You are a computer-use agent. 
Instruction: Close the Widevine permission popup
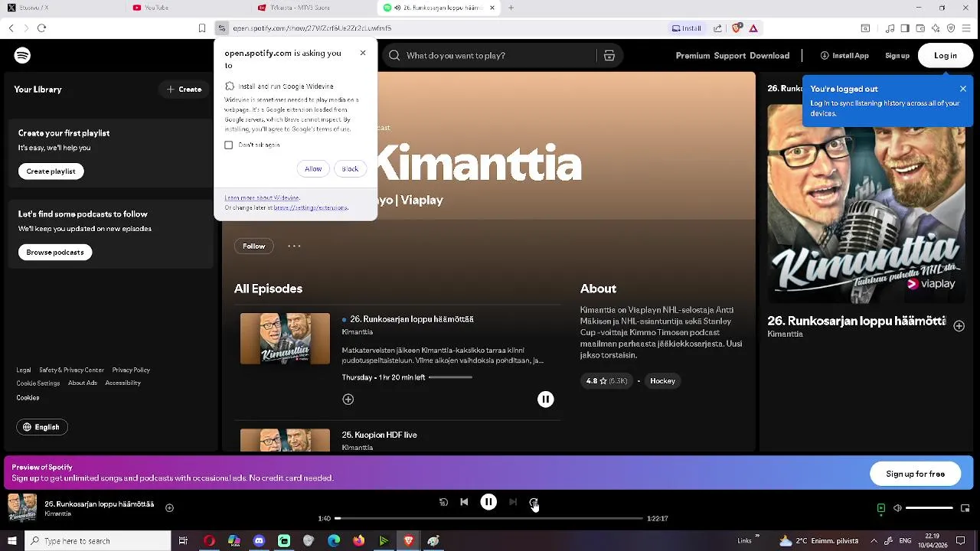[x=363, y=53]
